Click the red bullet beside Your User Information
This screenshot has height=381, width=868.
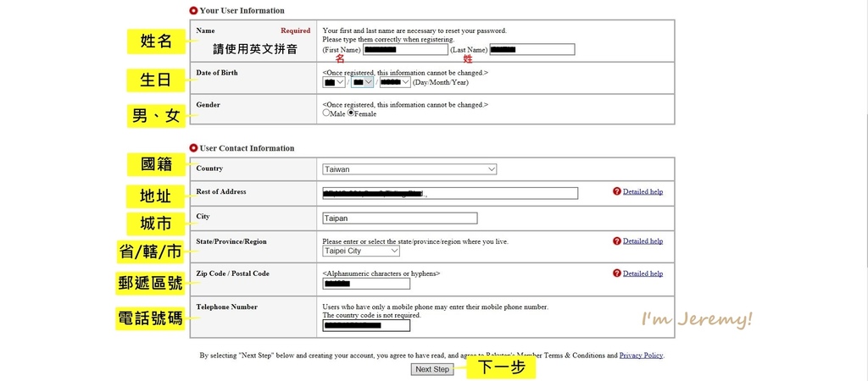click(x=193, y=11)
